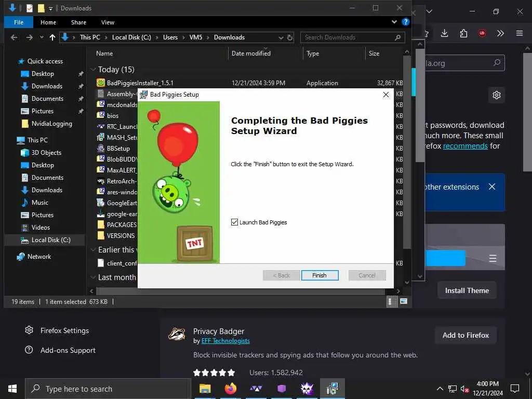Collapse the Last month group

[93, 277]
